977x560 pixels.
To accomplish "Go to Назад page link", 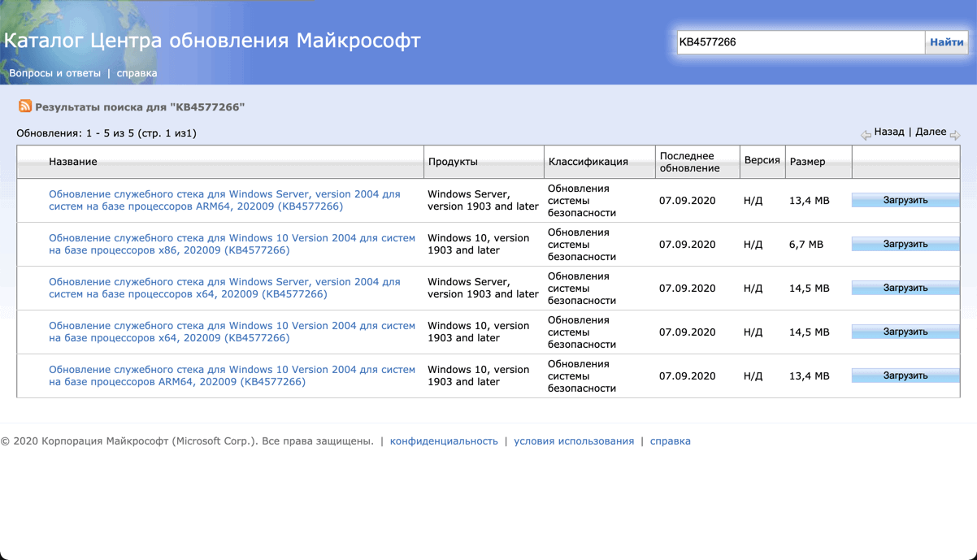I will [x=889, y=132].
